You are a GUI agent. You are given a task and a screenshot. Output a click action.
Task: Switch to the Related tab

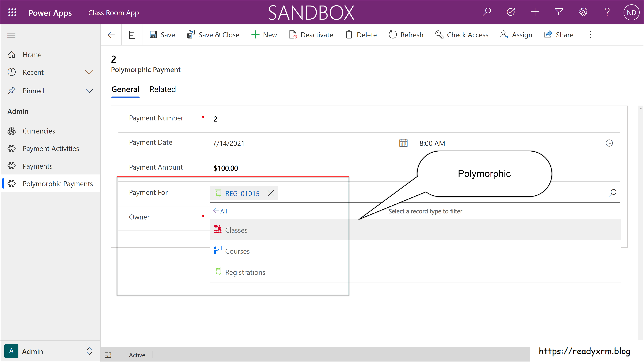(163, 89)
